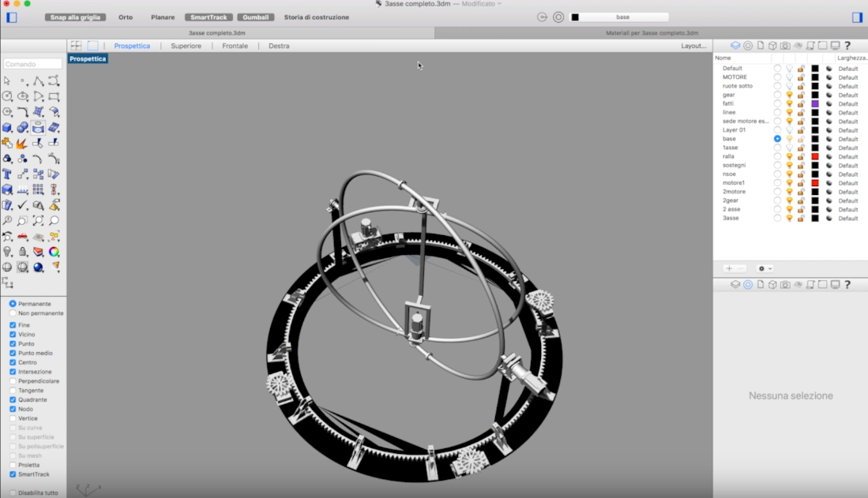
Task: Click the two-spheres Boolean union icon
Action: coord(23,127)
